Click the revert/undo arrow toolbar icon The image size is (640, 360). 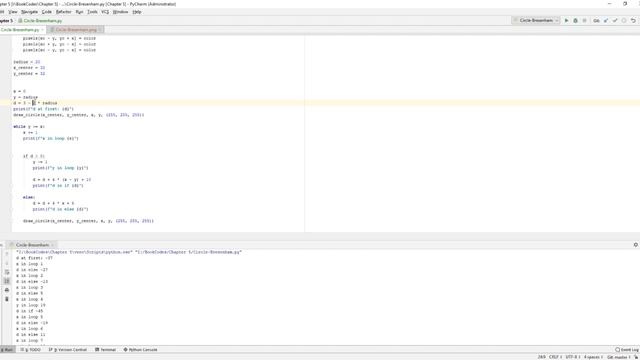tap(633, 20)
